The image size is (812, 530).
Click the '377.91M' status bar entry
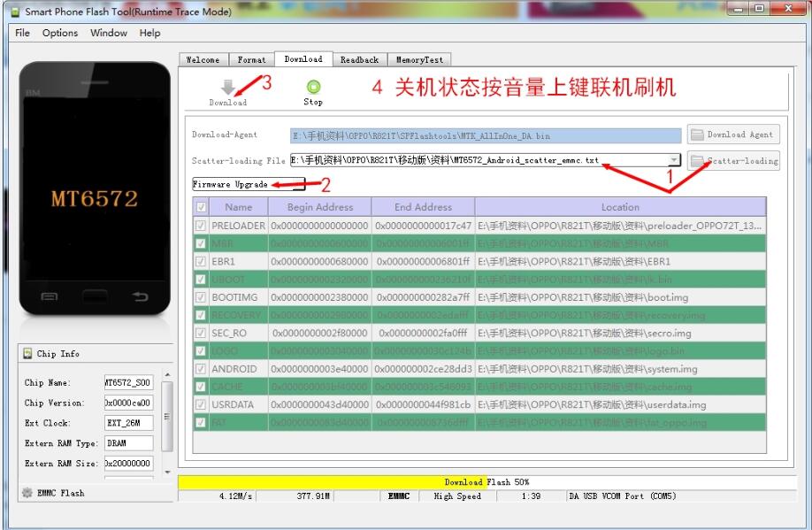coord(313,496)
